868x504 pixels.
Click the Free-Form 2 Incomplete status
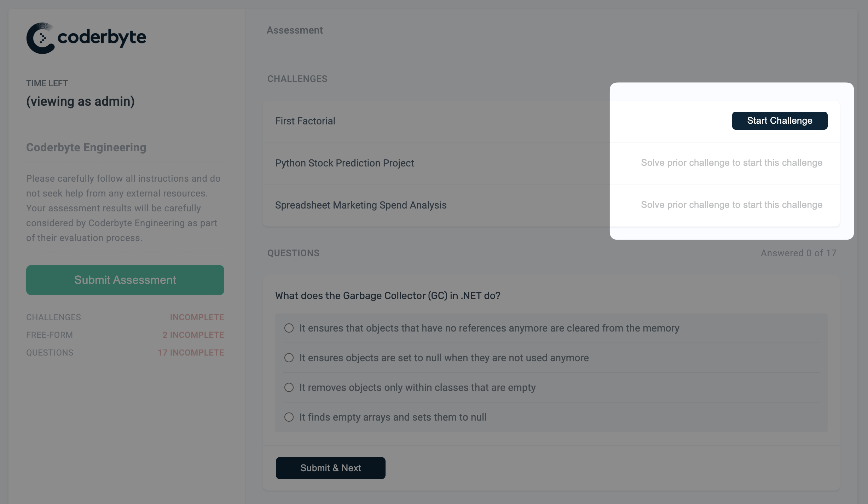tap(193, 335)
